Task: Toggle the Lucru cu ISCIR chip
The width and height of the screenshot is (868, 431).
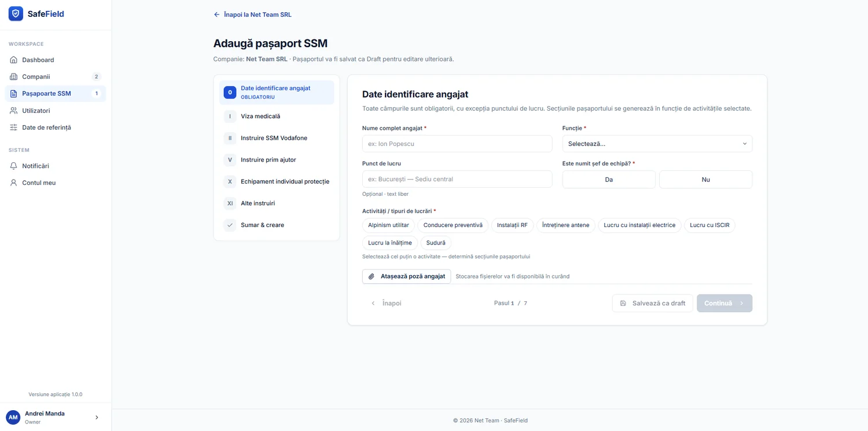Action: 709,225
